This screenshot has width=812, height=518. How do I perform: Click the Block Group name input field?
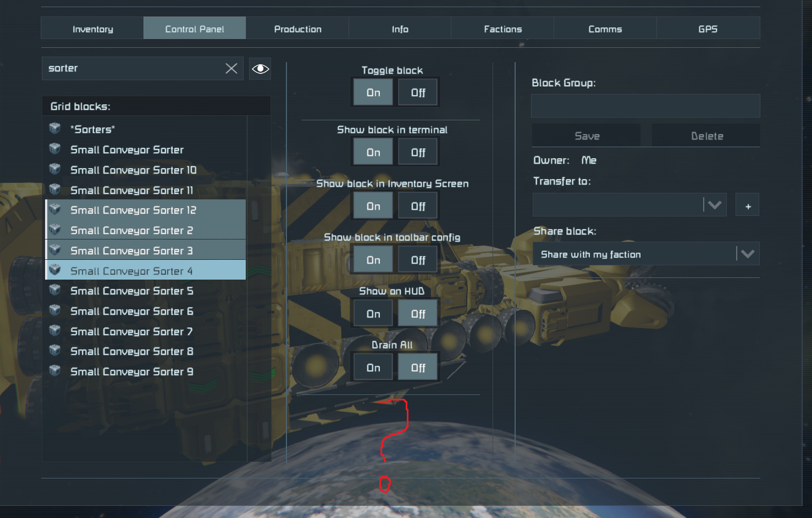tap(645, 105)
